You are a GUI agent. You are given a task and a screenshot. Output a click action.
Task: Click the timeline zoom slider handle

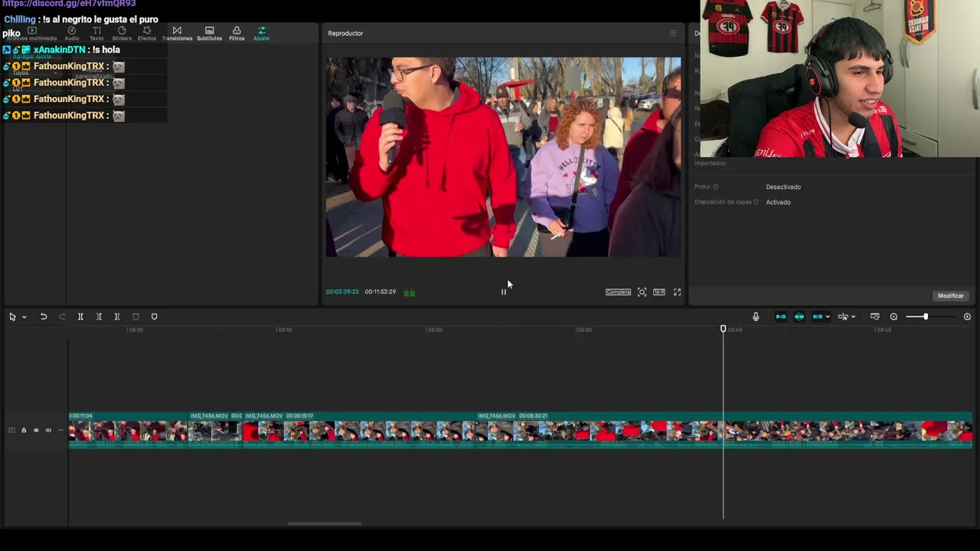pyautogui.click(x=926, y=317)
